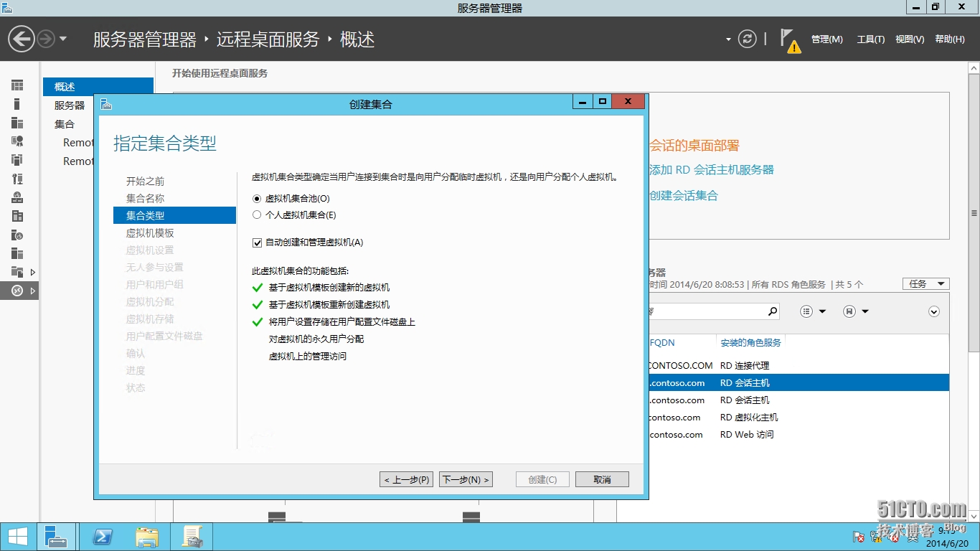Select 集合 in the left navigation
Screen dimensions: 980x551
(x=65, y=124)
